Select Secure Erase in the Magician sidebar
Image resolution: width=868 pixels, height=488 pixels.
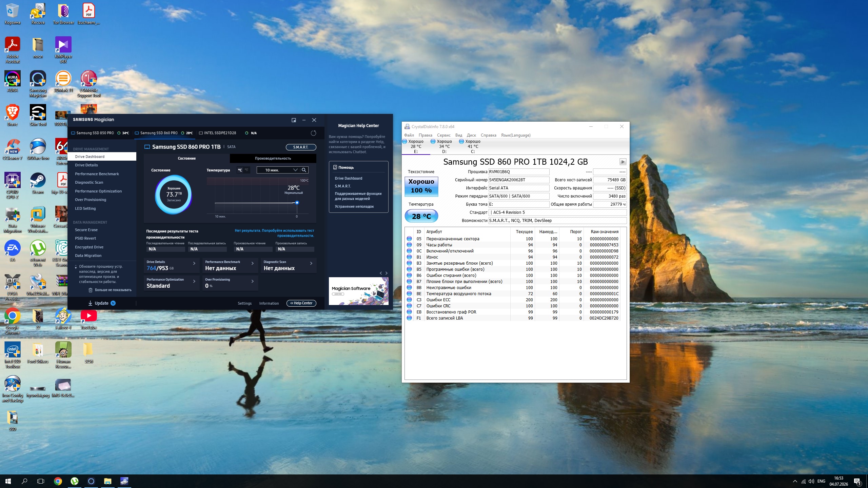(x=86, y=230)
